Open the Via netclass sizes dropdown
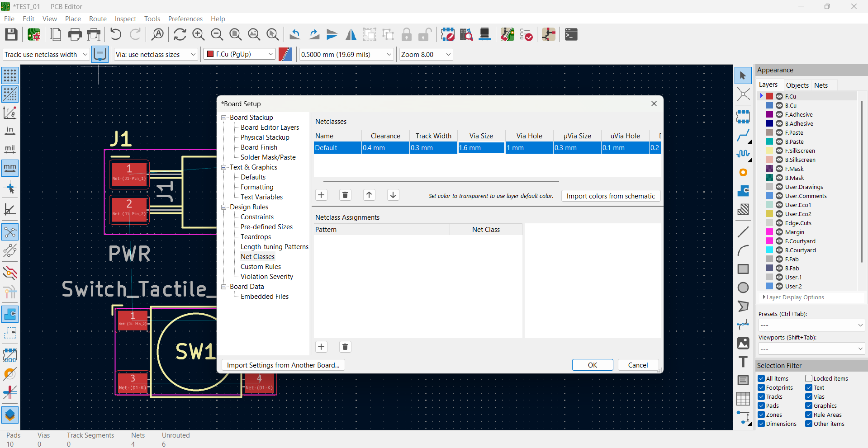This screenshot has width=868, height=448. tap(156, 54)
